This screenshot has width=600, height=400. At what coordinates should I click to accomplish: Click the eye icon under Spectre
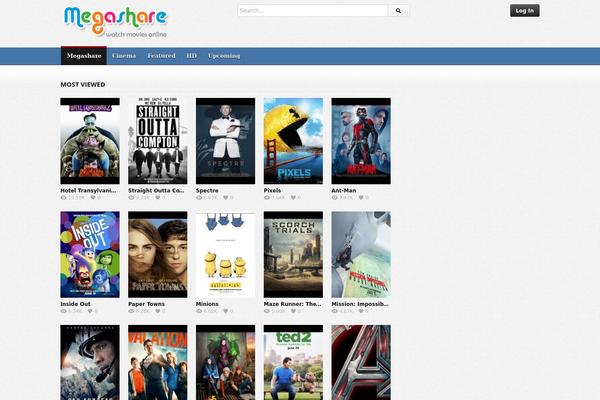199,198
